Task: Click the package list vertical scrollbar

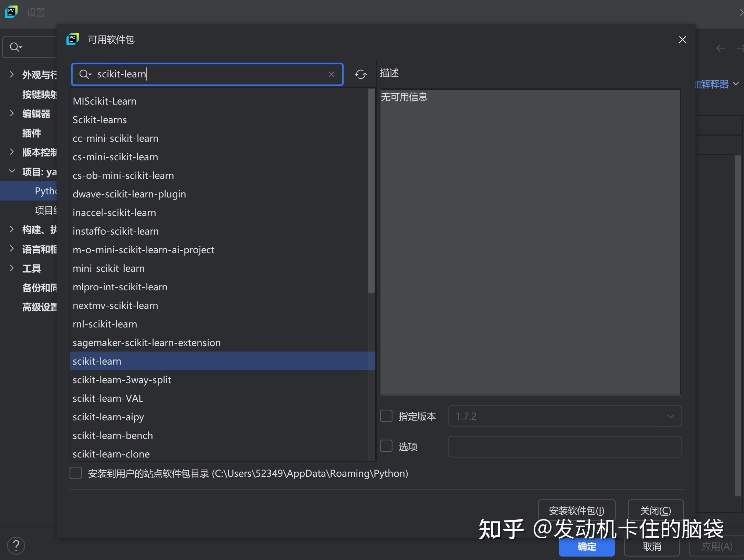Action: (x=371, y=191)
